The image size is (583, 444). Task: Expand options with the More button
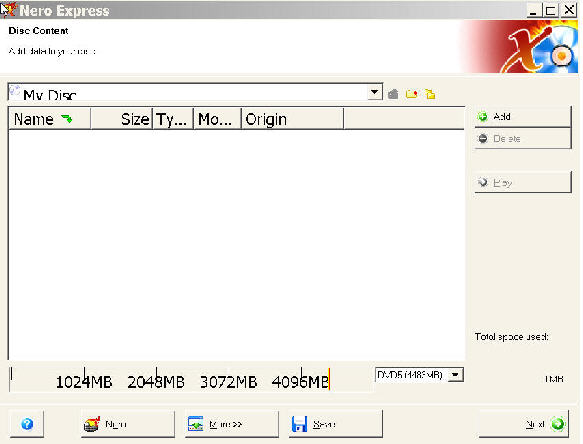[x=232, y=424]
